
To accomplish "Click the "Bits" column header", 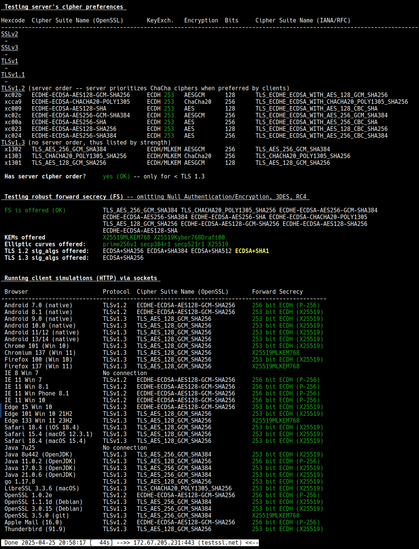I will [231, 20].
